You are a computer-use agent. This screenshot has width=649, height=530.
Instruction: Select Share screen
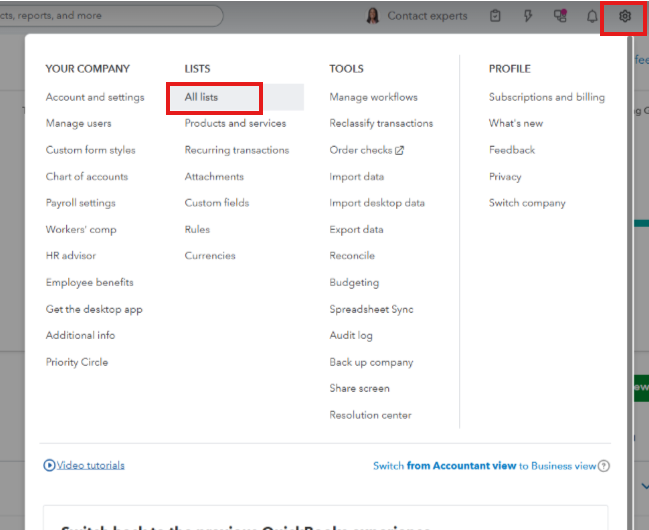359,388
